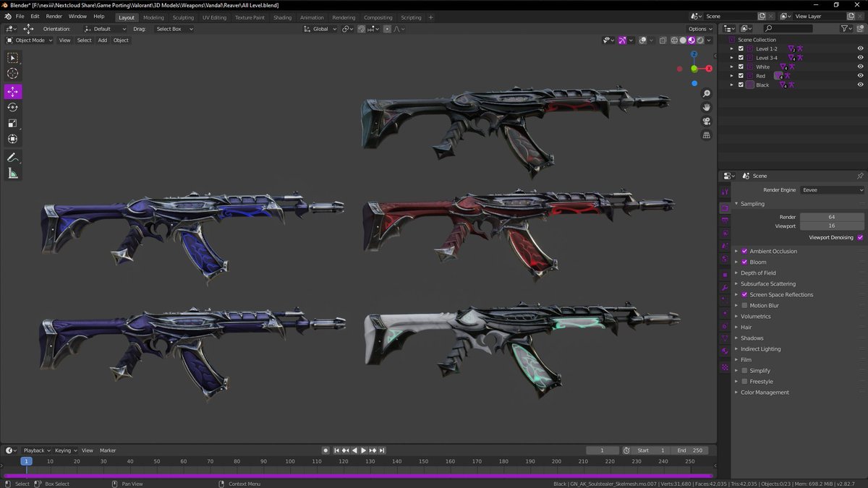Toggle X-ray mode icon

661,40
